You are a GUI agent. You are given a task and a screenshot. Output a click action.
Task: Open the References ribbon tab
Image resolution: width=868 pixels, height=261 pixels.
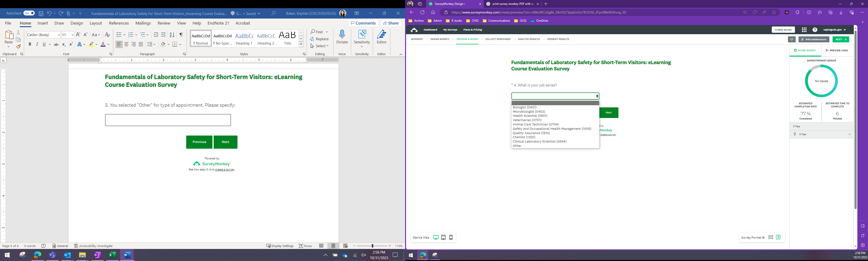(x=119, y=23)
